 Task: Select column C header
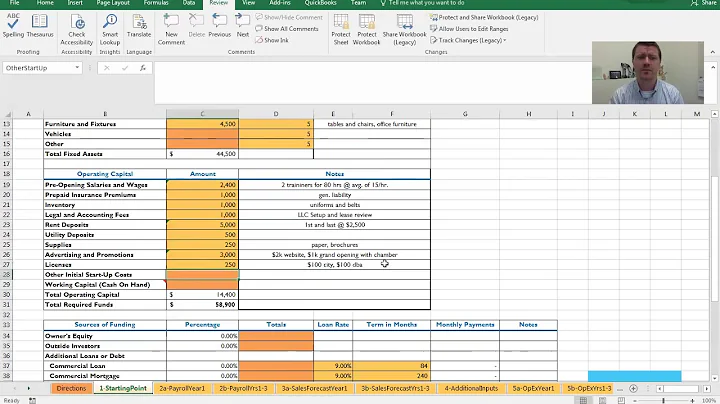click(202, 114)
